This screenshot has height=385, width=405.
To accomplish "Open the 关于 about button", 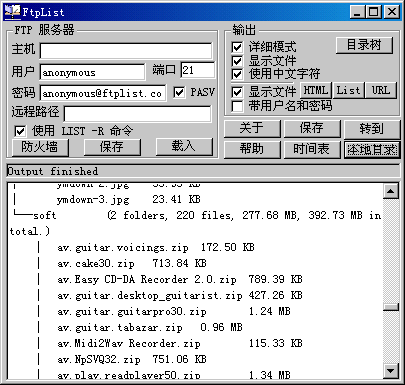I will tap(252, 128).
